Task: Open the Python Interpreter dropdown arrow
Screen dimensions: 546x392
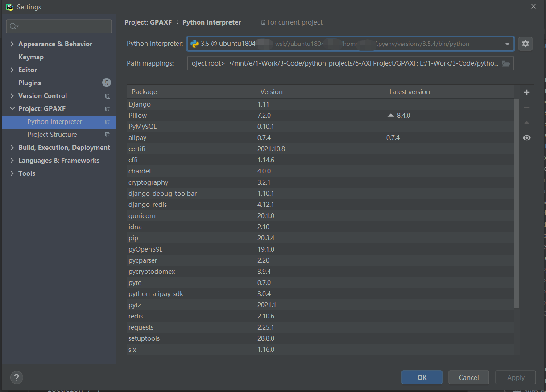Action: click(x=507, y=44)
